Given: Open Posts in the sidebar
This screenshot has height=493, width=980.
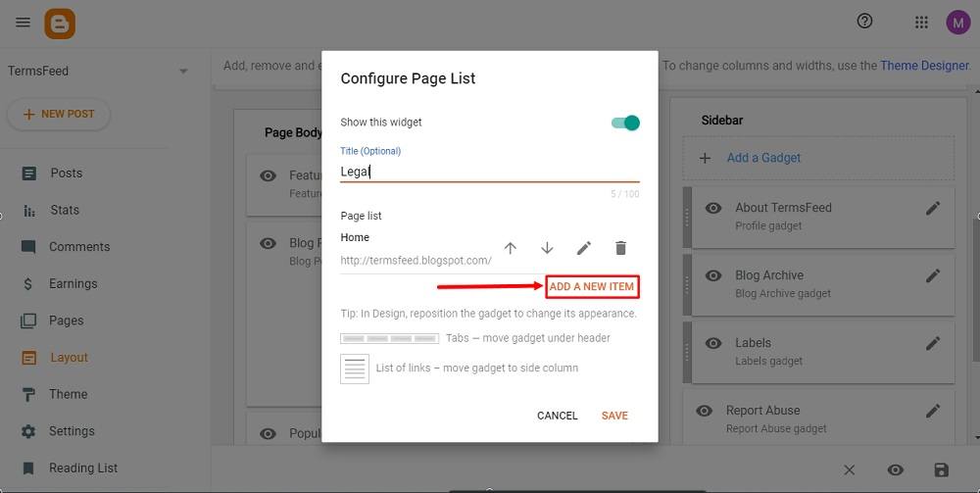Looking at the screenshot, I should [x=67, y=173].
